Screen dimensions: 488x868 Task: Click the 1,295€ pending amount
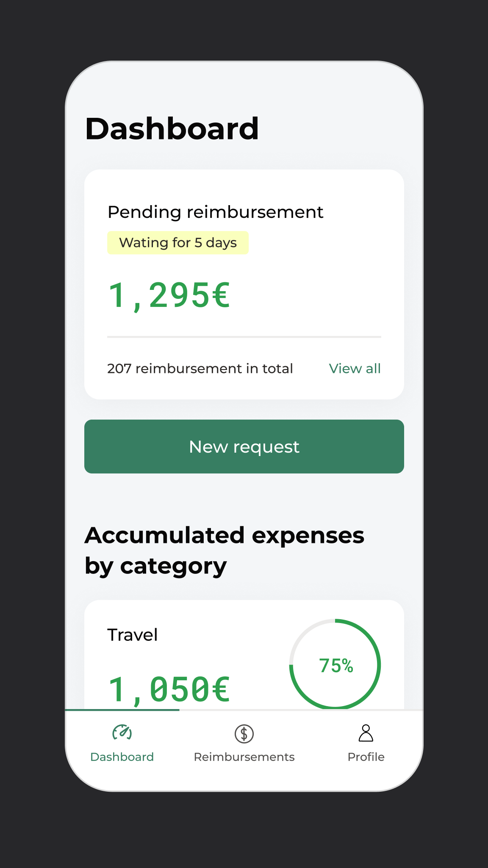click(x=169, y=295)
